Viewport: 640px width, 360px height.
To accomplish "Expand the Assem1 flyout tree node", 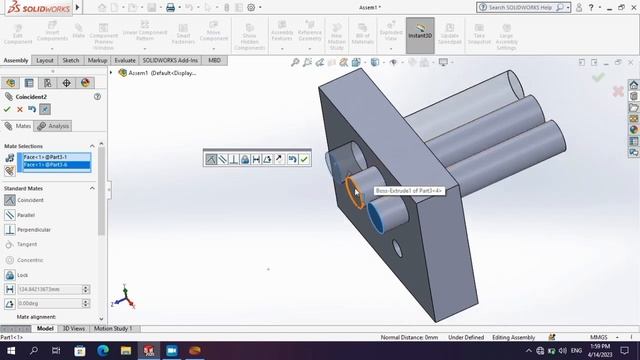I will (111, 73).
